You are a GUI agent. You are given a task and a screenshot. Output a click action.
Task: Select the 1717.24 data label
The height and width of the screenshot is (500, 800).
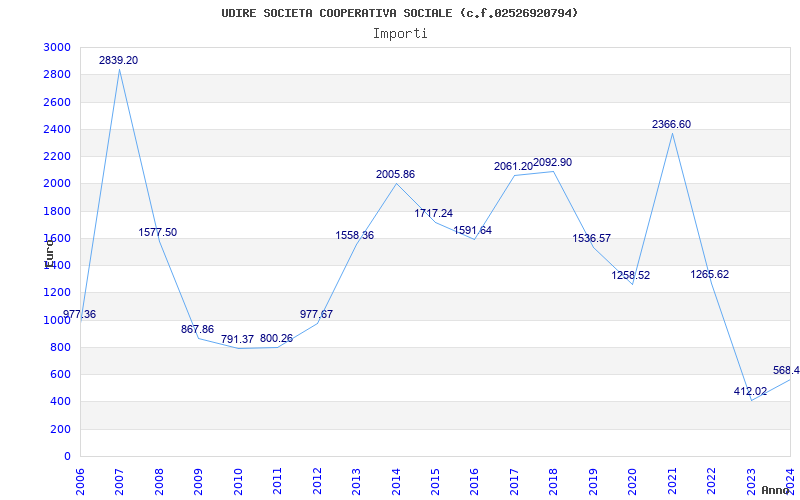coord(434,213)
